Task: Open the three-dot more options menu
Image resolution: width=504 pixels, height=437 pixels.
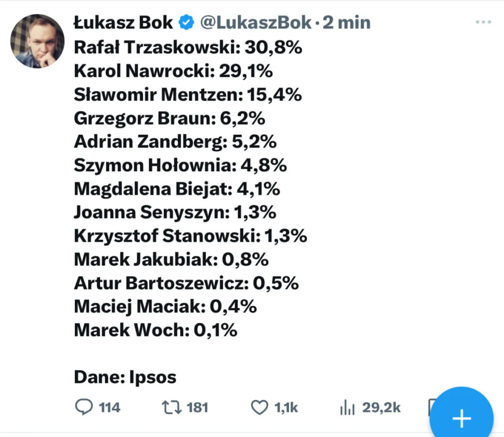Action: click(483, 22)
